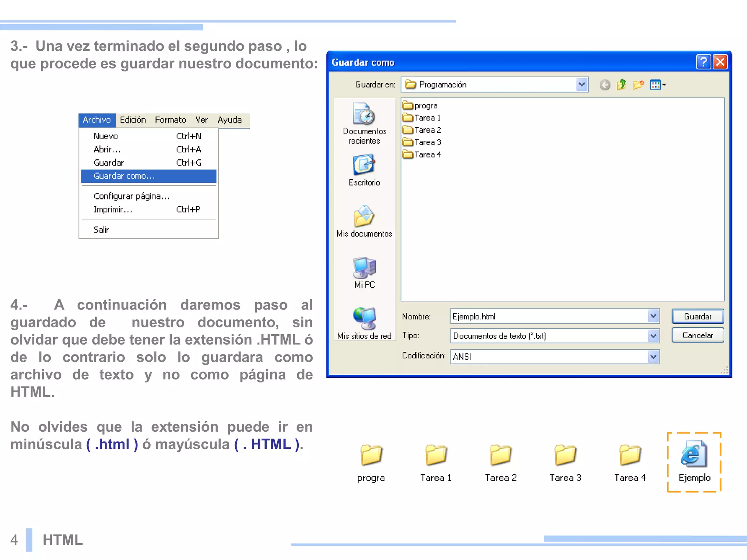
Task: Click the Nombre field with Ejemplo.html
Action: pos(549,316)
